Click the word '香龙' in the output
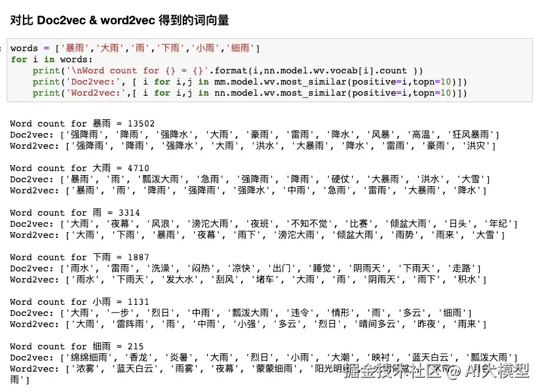 point(138,357)
